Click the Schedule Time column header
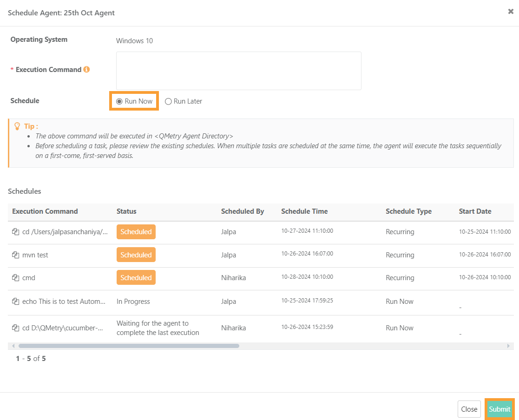Image resolution: width=519 pixels, height=420 pixels. (304, 211)
